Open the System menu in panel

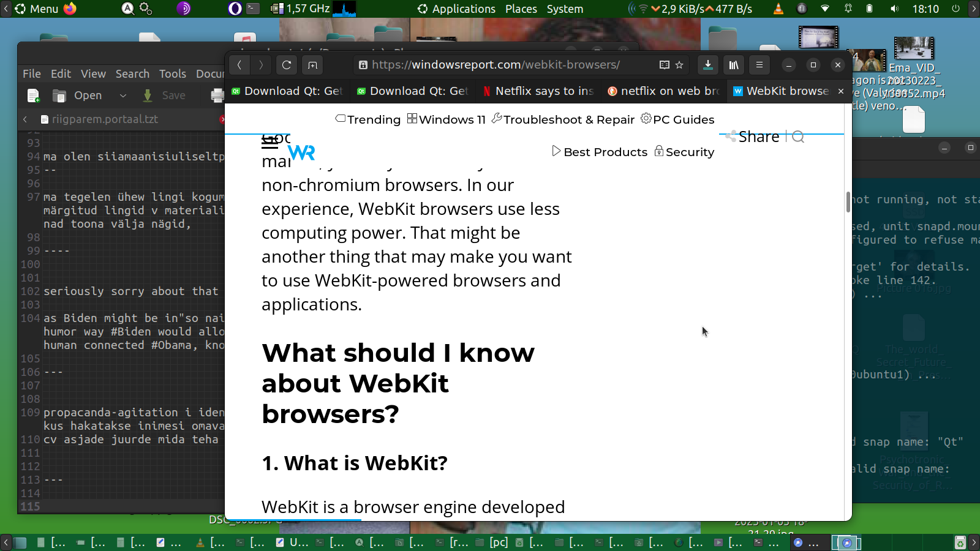[x=565, y=9]
